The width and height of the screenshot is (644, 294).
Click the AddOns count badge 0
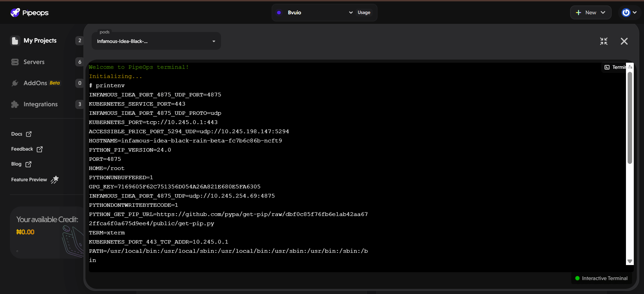coord(80,83)
